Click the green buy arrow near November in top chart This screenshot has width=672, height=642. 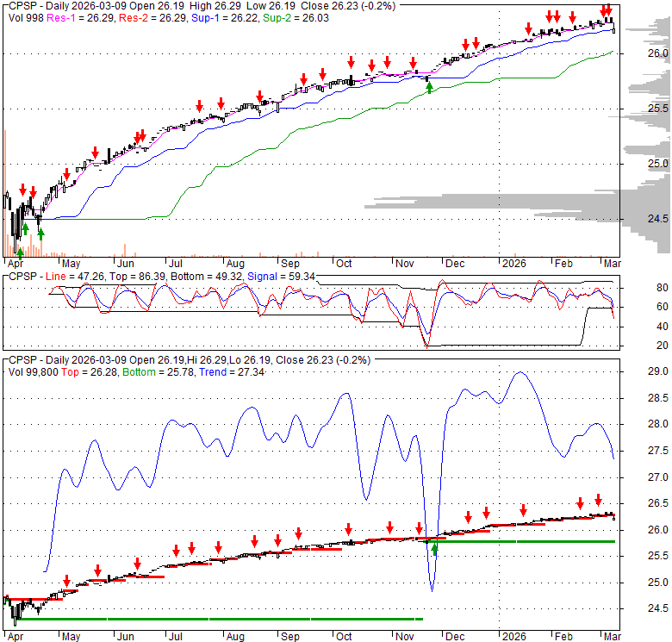coord(429,86)
